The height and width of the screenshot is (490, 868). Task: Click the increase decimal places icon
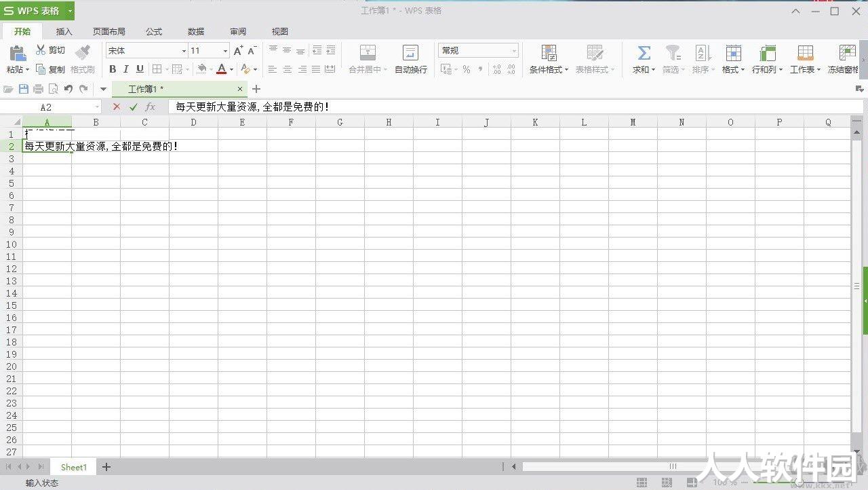click(x=497, y=69)
